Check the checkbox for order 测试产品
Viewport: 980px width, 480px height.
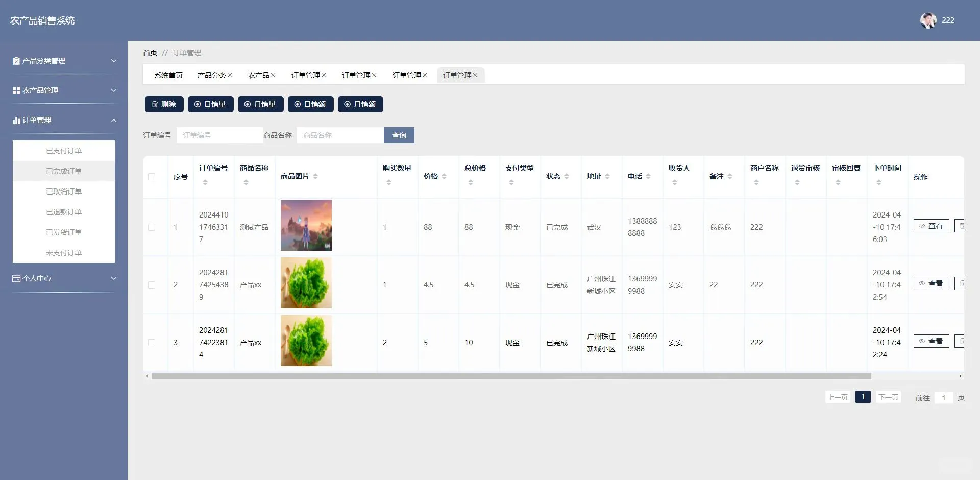point(152,227)
